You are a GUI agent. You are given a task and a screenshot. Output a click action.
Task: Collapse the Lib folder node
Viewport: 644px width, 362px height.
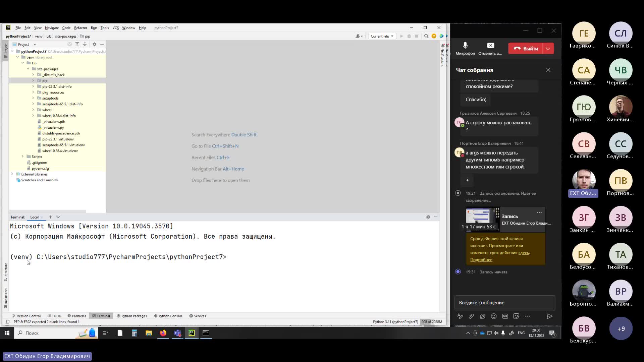pyautogui.click(x=23, y=63)
